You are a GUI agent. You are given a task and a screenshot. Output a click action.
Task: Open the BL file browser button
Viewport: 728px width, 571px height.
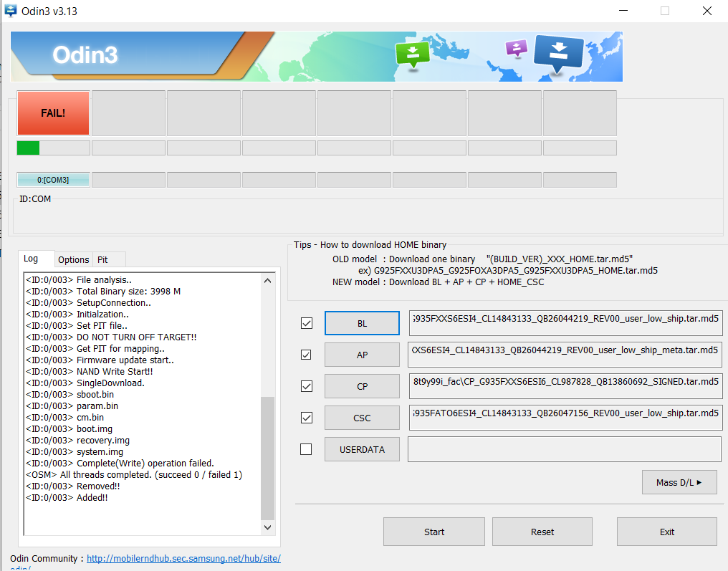tap(362, 323)
